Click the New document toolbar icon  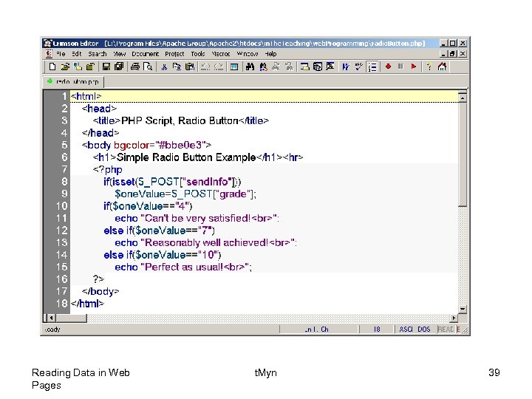point(52,66)
